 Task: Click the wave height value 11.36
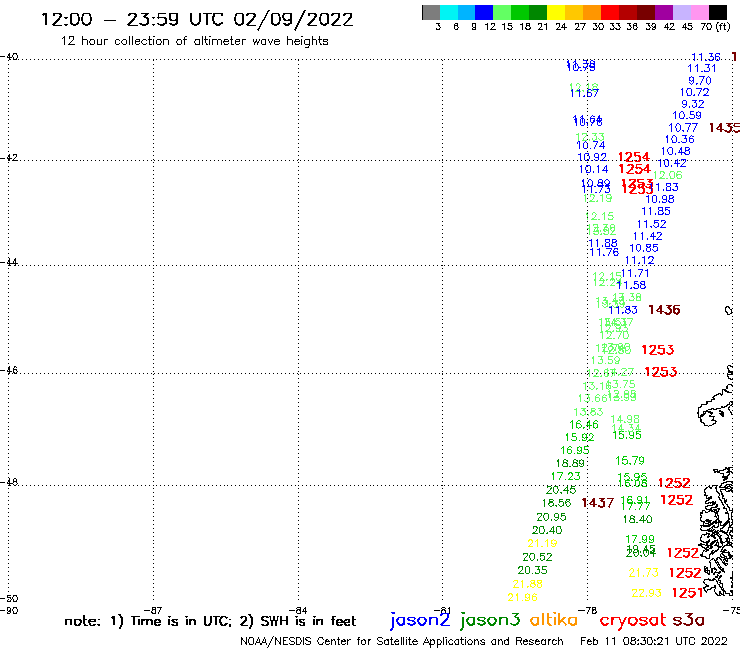click(706, 57)
